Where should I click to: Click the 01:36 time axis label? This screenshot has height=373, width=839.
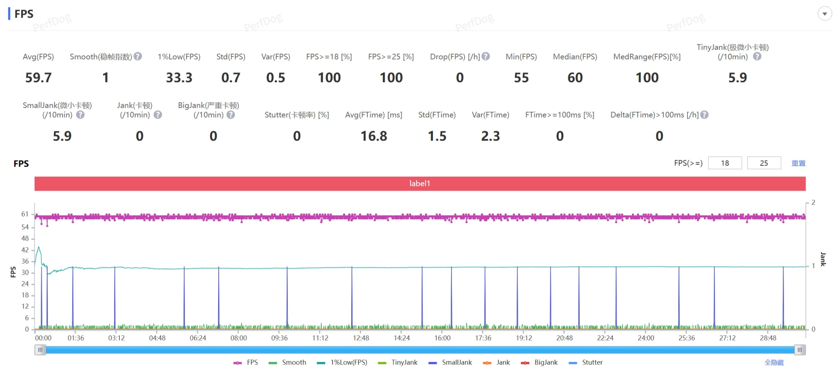[x=75, y=338]
